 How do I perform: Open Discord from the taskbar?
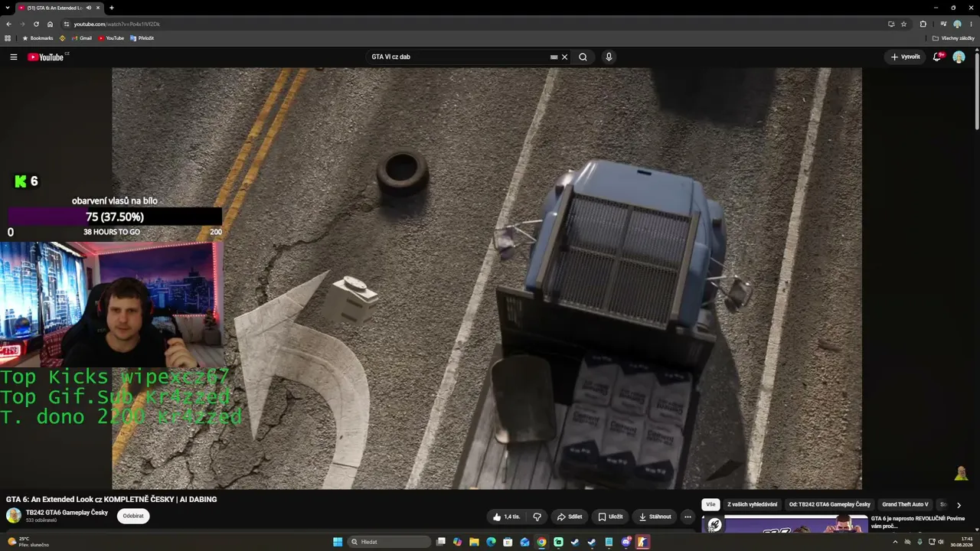point(626,542)
